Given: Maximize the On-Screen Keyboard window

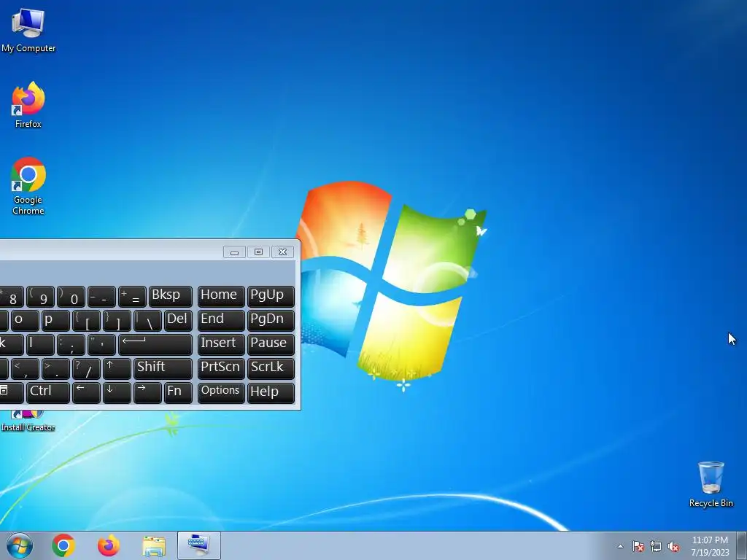Looking at the screenshot, I should coord(259,252).
